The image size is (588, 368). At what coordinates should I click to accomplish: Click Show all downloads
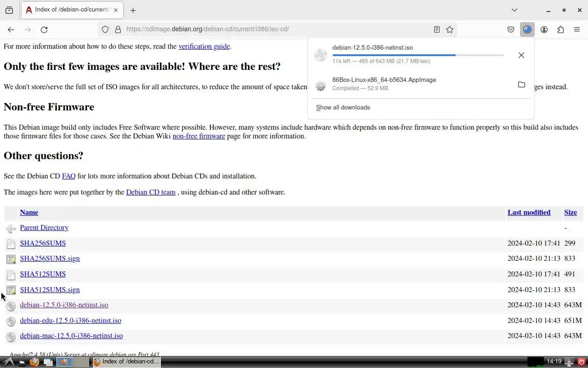343,107
